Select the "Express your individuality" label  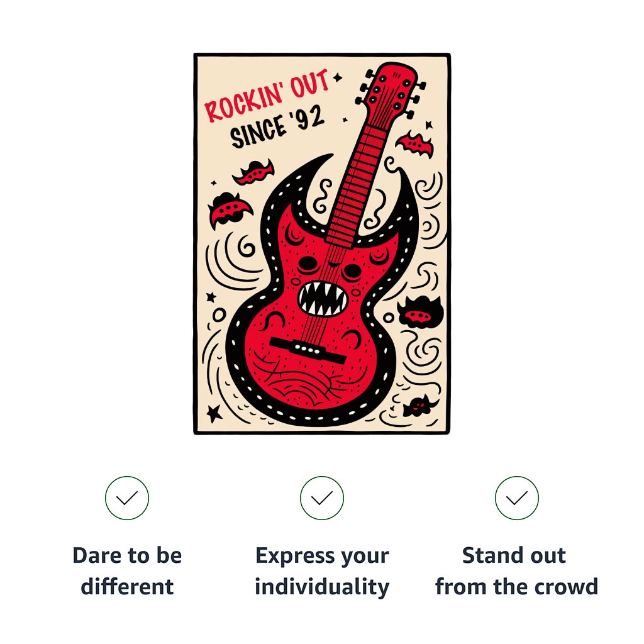(x=322, y=571)
